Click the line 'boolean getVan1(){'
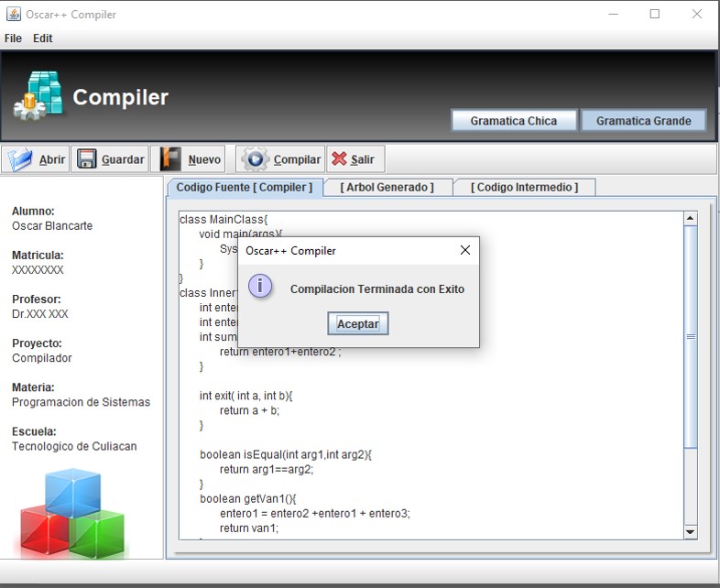This screenshot has width=720, height=588. (x=248, y=499)
